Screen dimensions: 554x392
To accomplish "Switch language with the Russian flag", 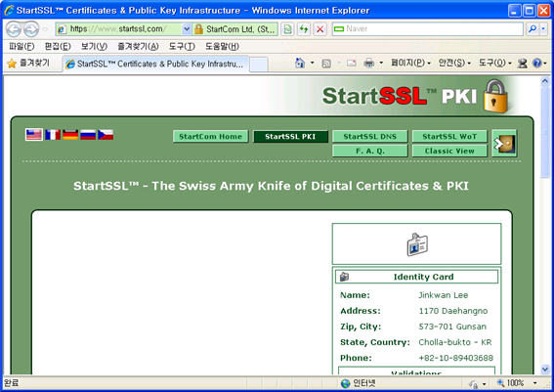I will [x=88, y=135].
